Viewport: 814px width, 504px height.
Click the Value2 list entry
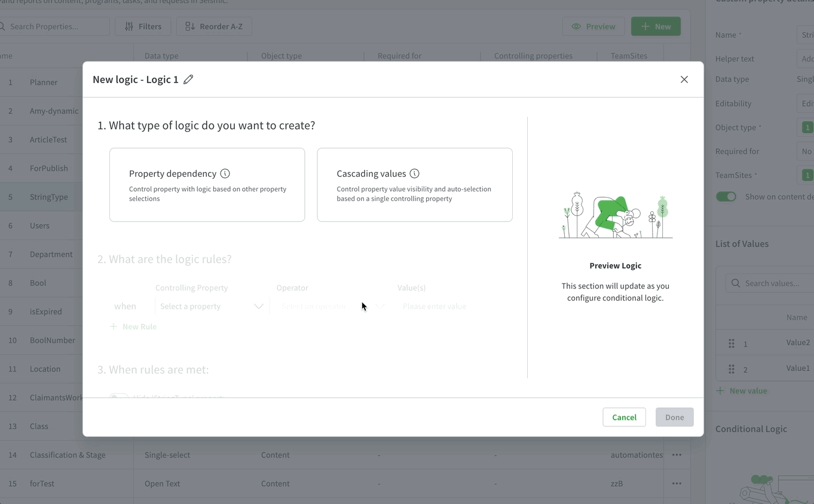[798, 343]
